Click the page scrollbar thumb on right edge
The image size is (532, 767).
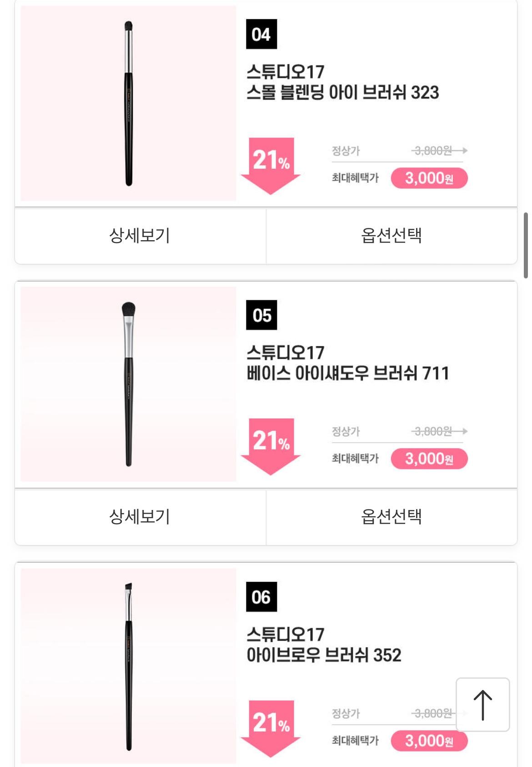pyautogui.click(x=526, y=245)
